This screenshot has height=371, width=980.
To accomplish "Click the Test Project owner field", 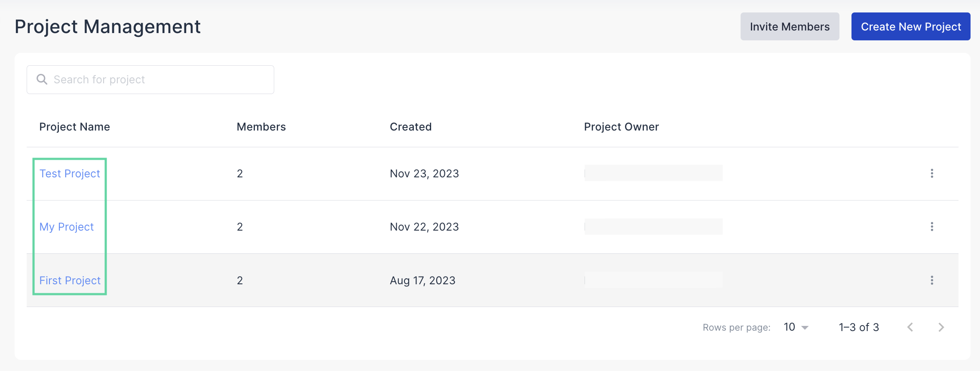I will coord(653,173).
